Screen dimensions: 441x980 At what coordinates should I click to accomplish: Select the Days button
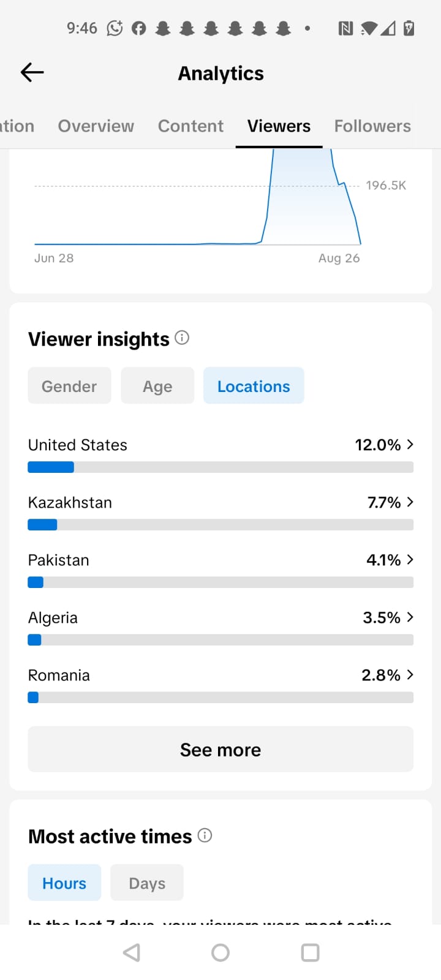pyautogui.click(x=147, y=883)
